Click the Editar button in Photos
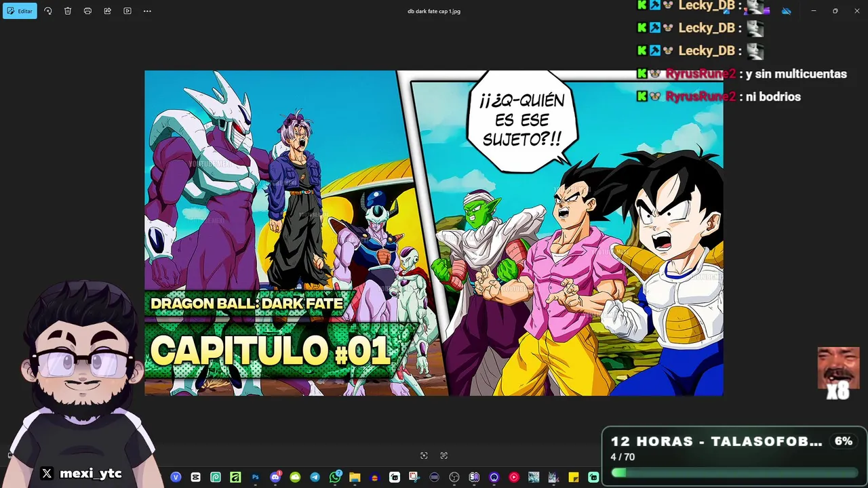 click(x=20, y=11)
